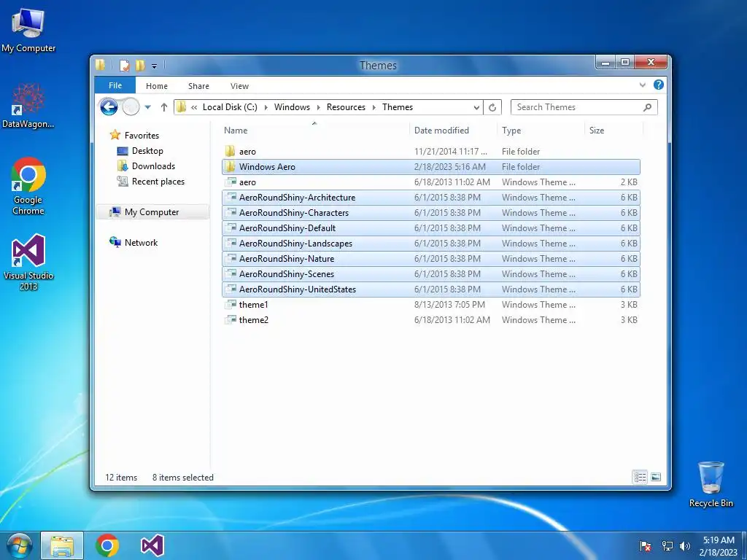The image size is (747, 560).
Task: Switch to Large icons view button
Action: tap(656, 477)
